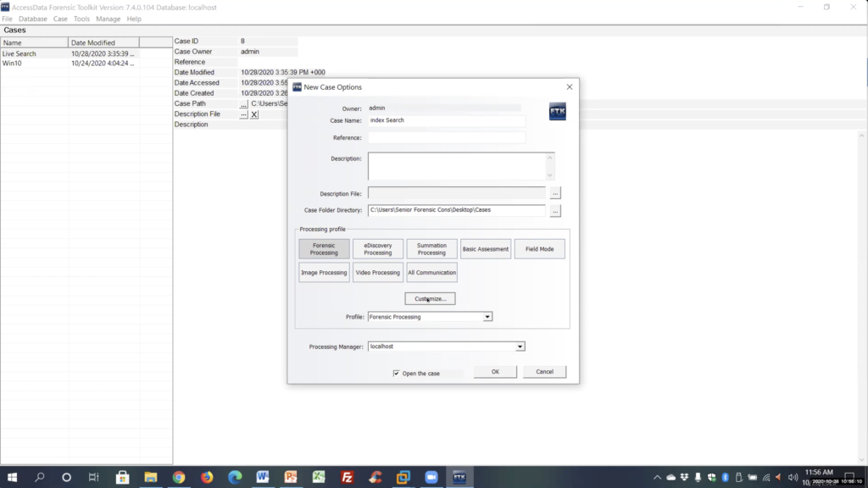Switch to the FTK taskbar icon
This screenshot has height=488, width=868.
[x=459, y=477]
